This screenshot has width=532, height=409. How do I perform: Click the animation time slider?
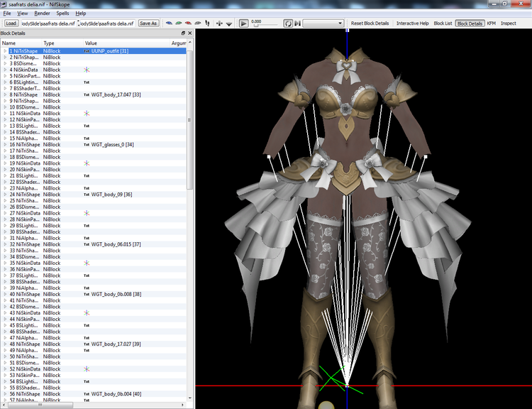pyautogui.click(x=266, y=26)
